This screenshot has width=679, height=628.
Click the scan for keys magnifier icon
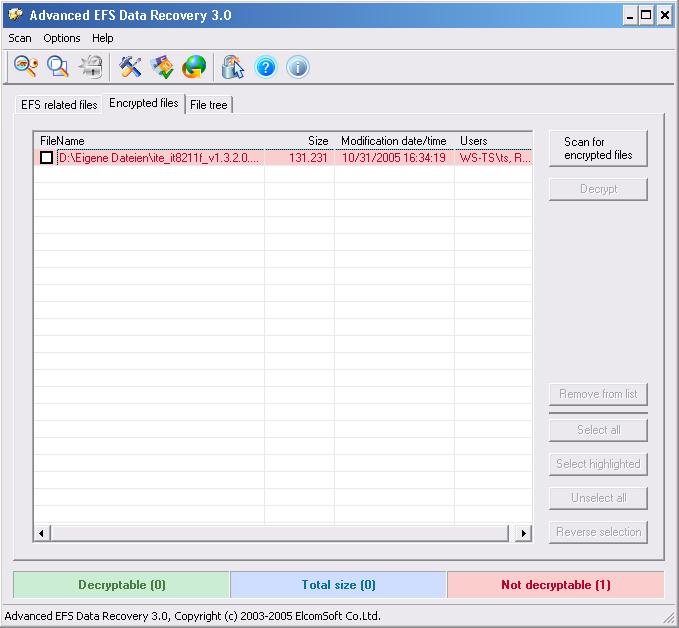click(26, 67)
